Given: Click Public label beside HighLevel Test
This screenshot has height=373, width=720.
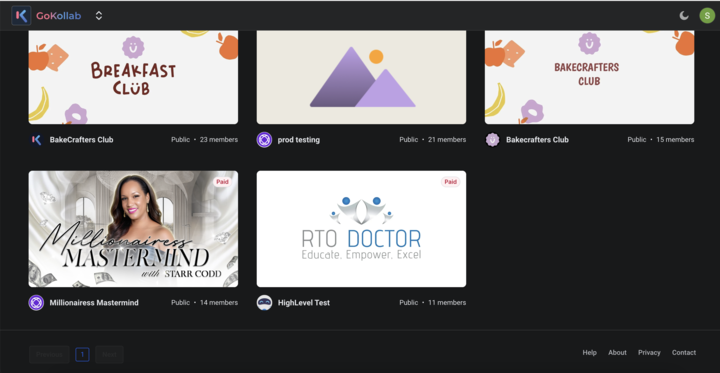Looking at the screenshot, I should click(x=409, y=303).
